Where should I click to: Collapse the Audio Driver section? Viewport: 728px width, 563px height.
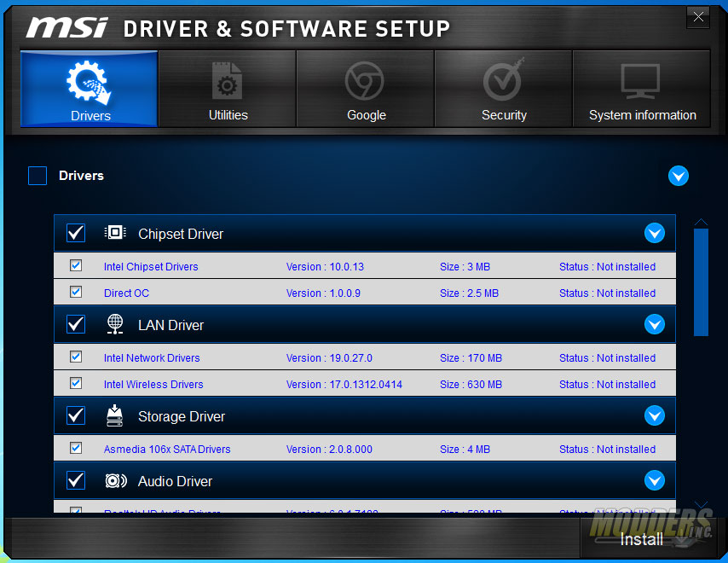[x=655, y=480]
